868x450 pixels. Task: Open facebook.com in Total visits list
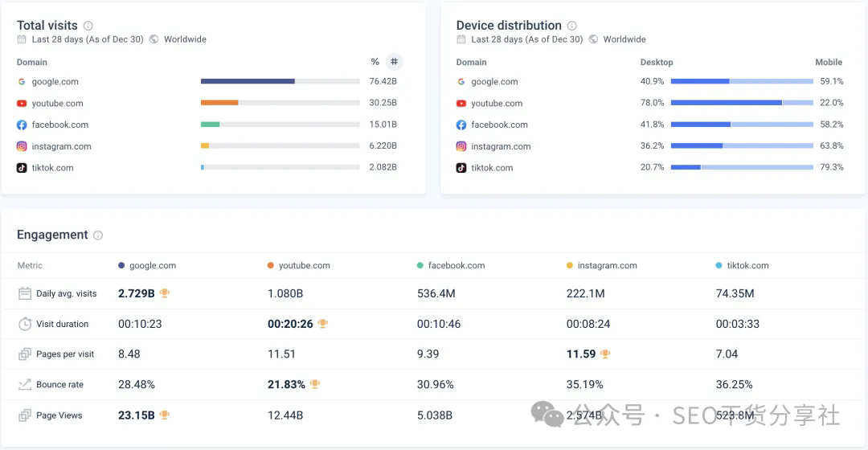point(59,125)
